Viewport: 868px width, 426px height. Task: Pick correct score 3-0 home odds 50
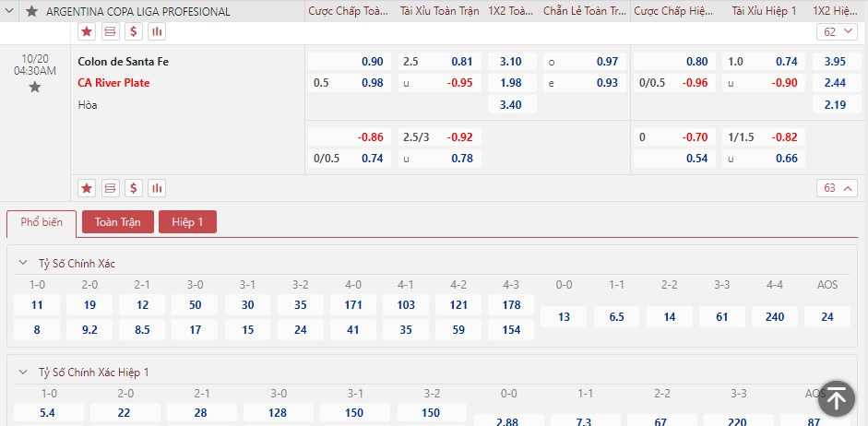pyautogui.click(x=195, y=305)
